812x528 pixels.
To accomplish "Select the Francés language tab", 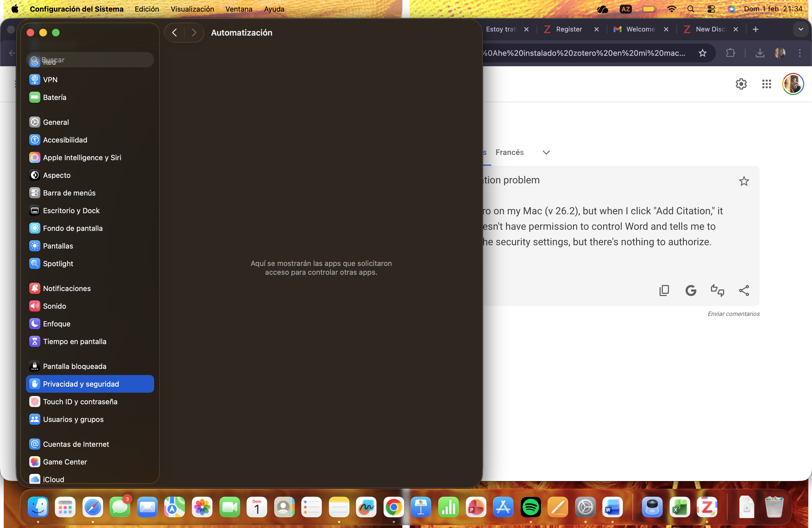I will (x=509, y=152).
